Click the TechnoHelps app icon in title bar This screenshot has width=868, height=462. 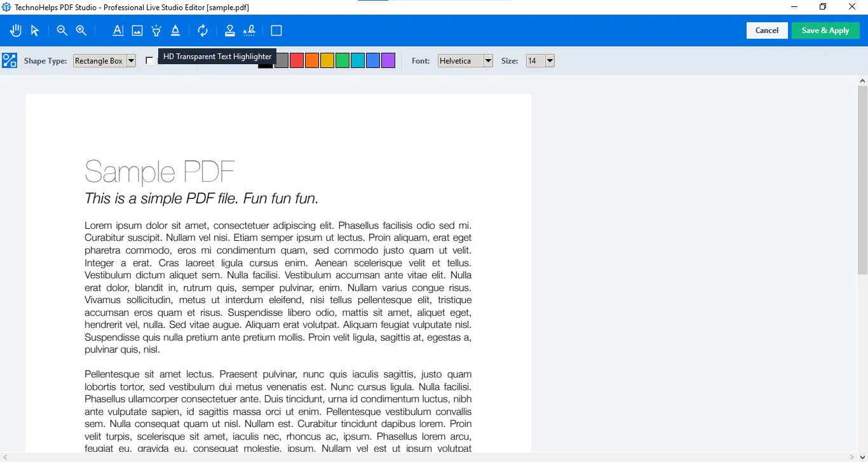point(7,7)
